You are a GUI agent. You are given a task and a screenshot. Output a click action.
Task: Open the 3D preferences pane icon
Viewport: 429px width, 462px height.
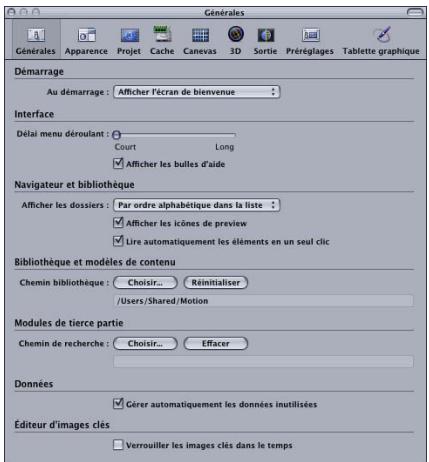[236, 40]
